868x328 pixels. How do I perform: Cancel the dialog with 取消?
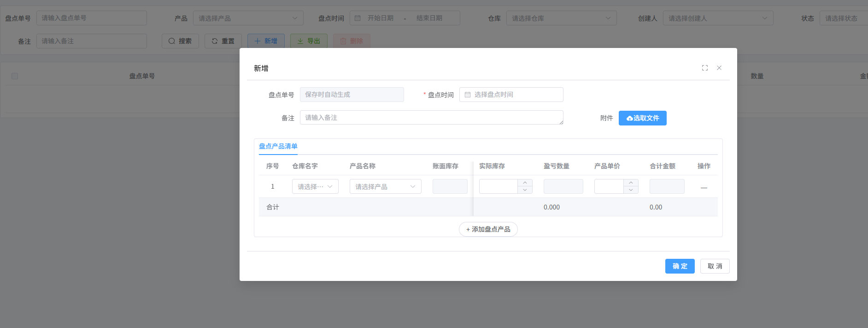715,266
